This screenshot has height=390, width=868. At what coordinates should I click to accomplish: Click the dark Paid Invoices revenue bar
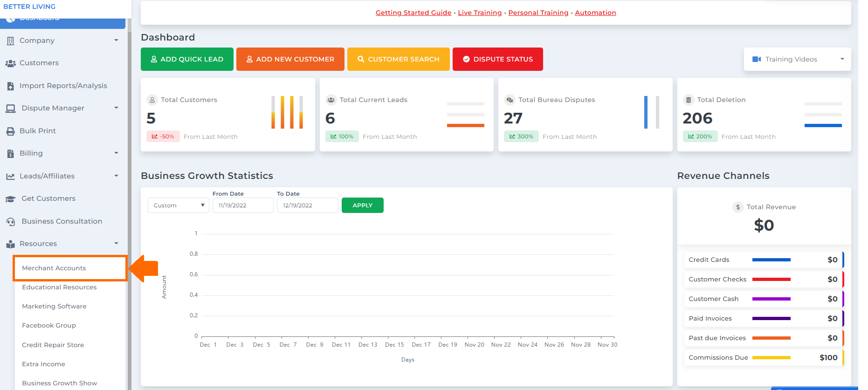click(772, 319)
